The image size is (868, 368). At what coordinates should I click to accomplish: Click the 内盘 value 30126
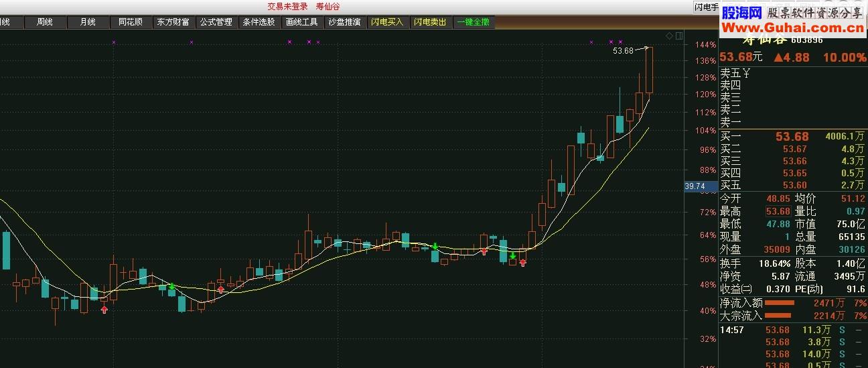pos(851,249)
